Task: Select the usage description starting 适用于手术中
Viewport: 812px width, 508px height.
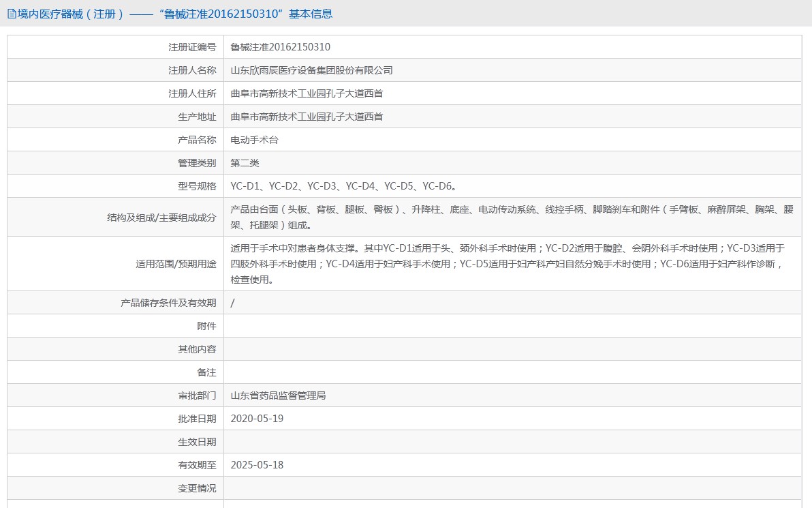Action: [507, 265]
